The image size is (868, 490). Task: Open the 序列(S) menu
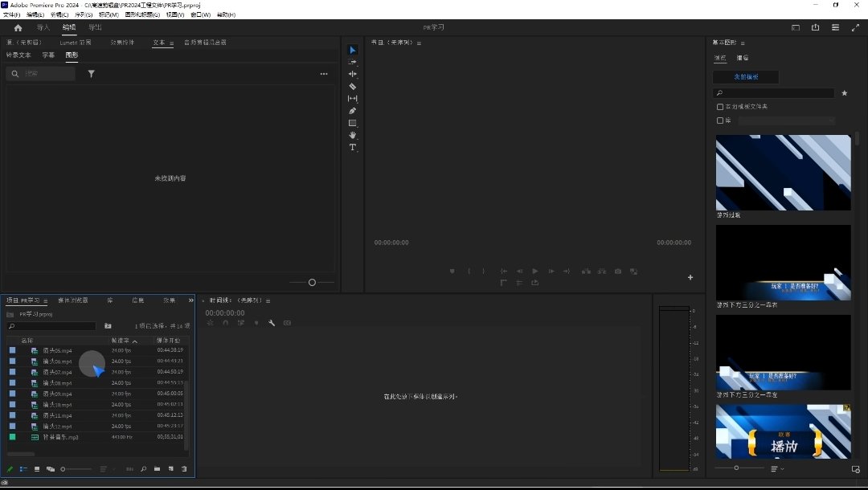point(83,14)
